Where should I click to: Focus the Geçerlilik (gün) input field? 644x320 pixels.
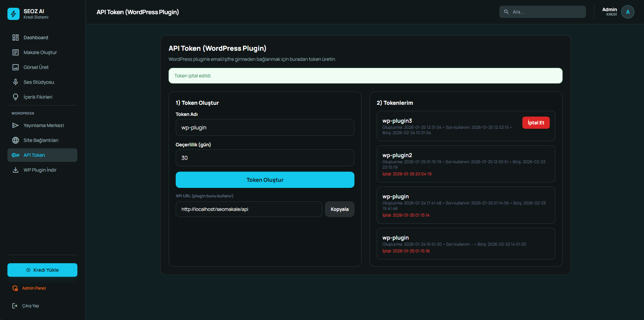(x=265, y=158)
